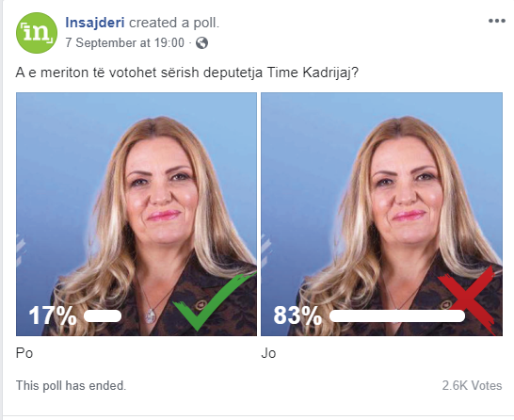Screen dimensions: 514x420
Task: Click the necklace pendant in the Po photo
Action: coord(150,316)
